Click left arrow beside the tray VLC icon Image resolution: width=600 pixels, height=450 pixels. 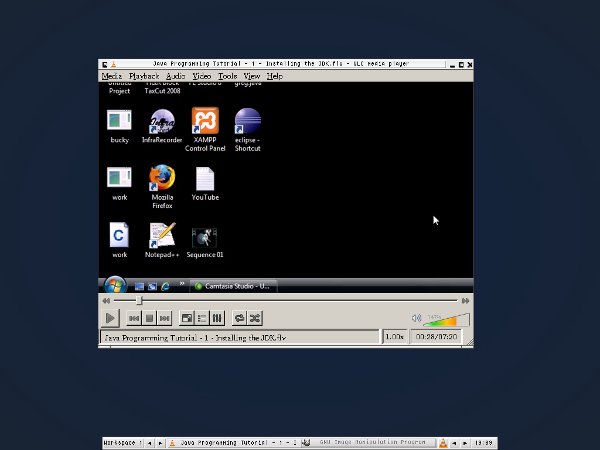[x=454, y=443]
